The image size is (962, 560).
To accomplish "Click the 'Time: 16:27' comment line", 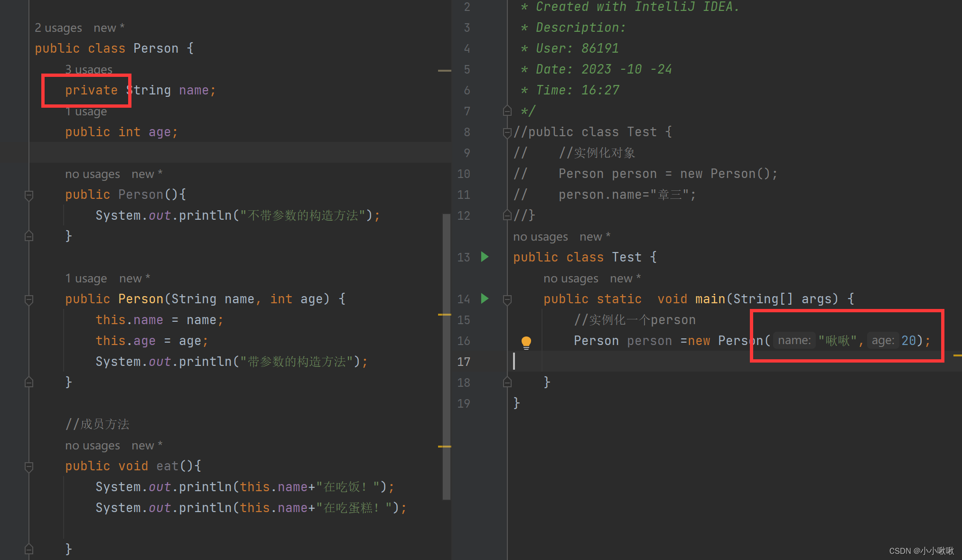I will 570,90.
